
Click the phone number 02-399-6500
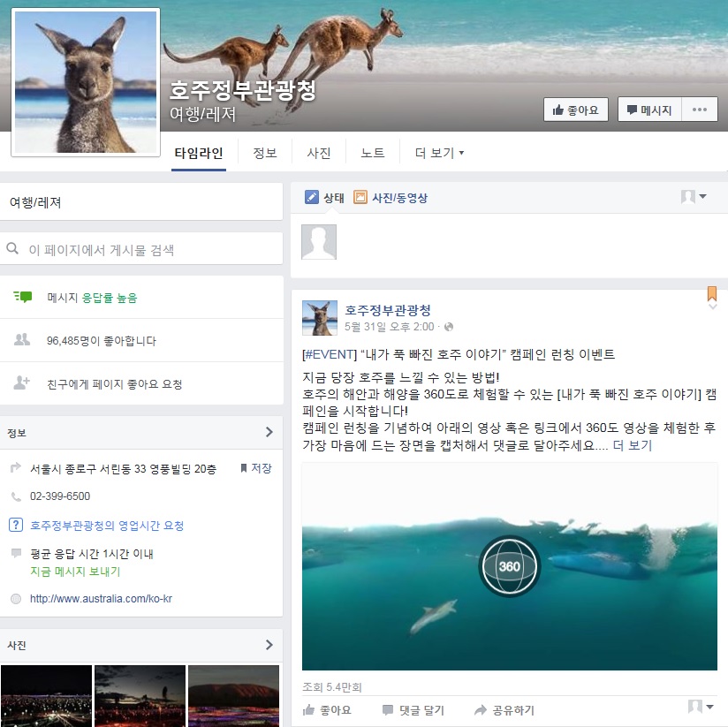(x=60, y=496)
